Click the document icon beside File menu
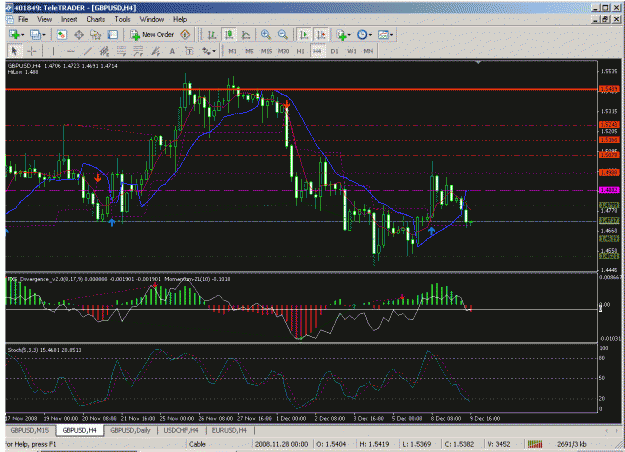 [x=10, y=19]
